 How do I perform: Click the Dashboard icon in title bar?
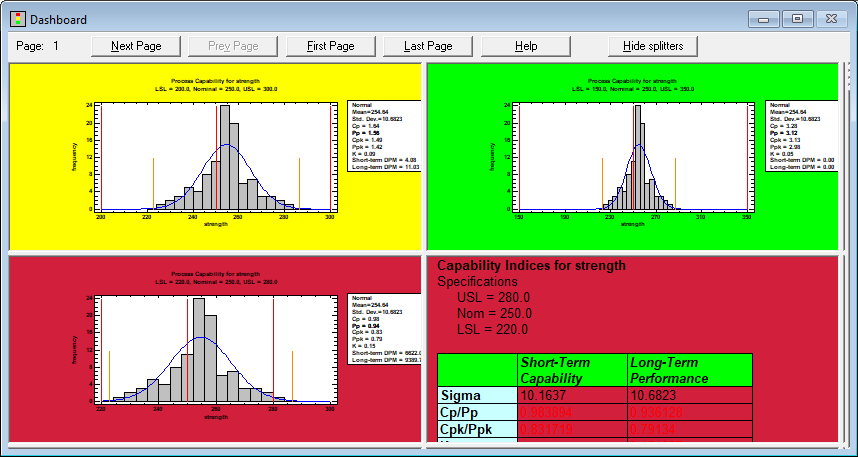16,19
